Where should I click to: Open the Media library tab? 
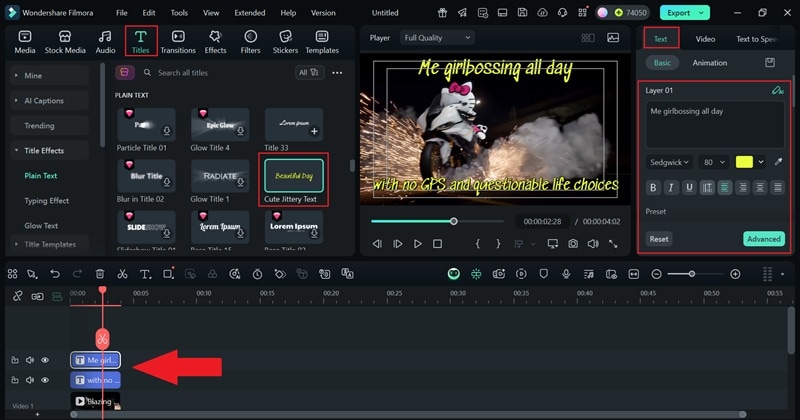[x=24, y=42]
